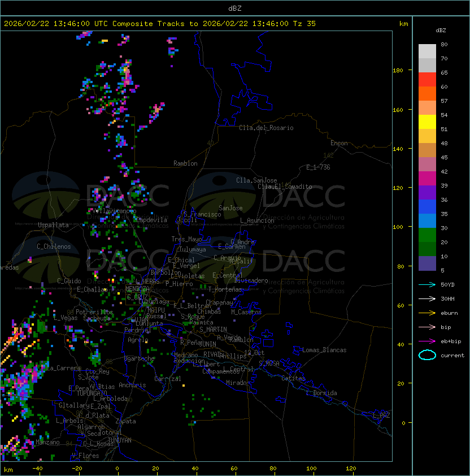Image resolution: width=470 pixels, height=476 pixels.
Task: Click the 'eburn' legend label
Action: [x=449, y=313]
